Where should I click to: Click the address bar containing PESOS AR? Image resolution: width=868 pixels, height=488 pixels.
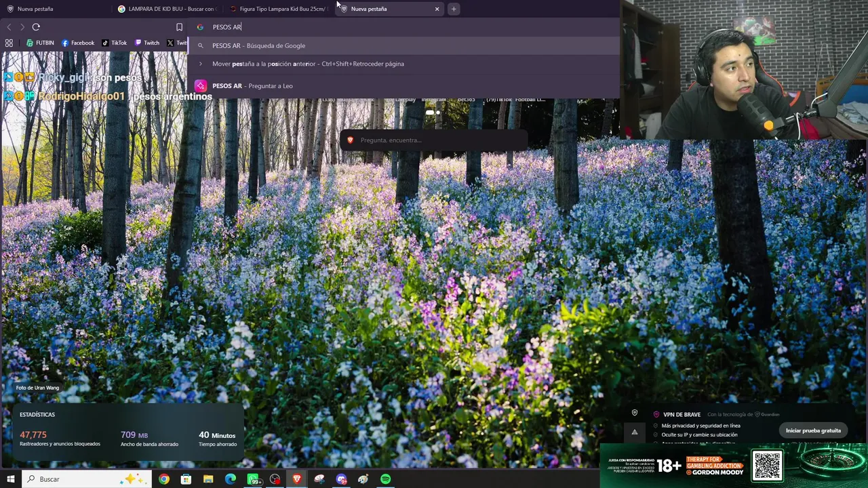pos(404,27)
